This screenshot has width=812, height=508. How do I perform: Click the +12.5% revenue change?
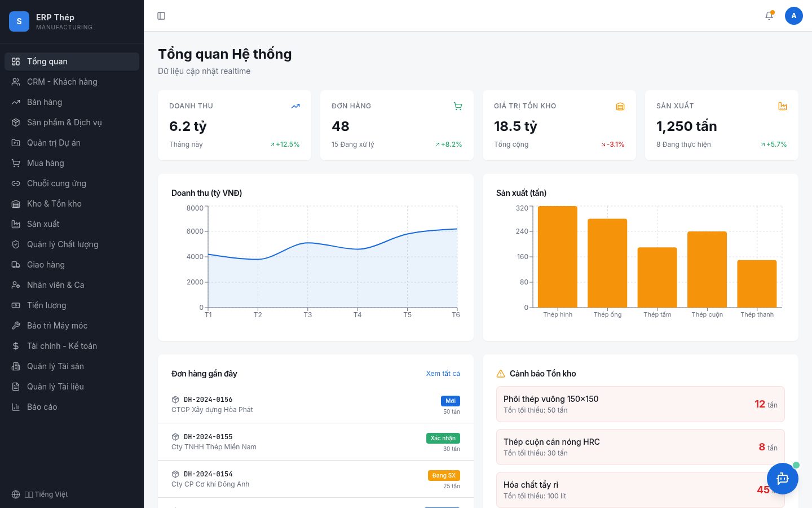point(285,144)
